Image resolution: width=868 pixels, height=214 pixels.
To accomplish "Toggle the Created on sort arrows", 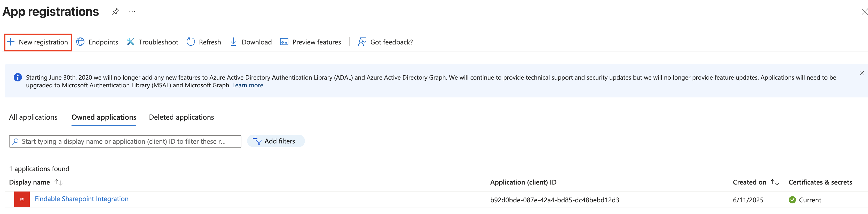I will click(x=775, y=182).
